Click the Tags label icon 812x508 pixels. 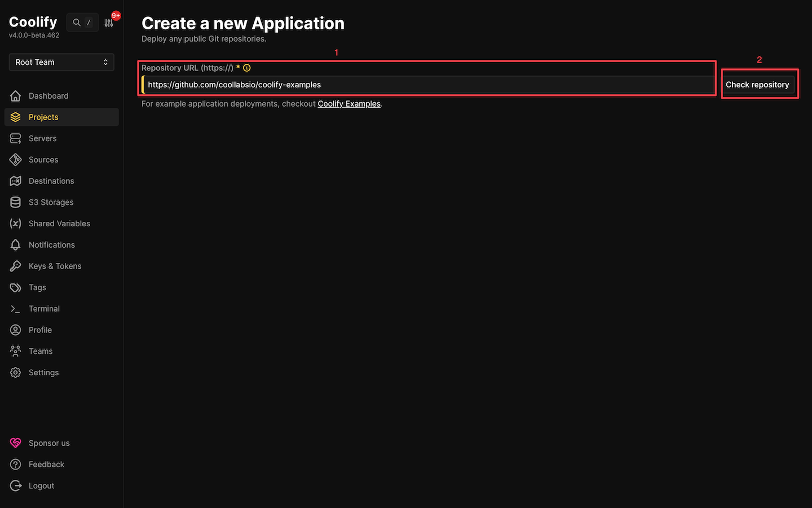(16, 287)
